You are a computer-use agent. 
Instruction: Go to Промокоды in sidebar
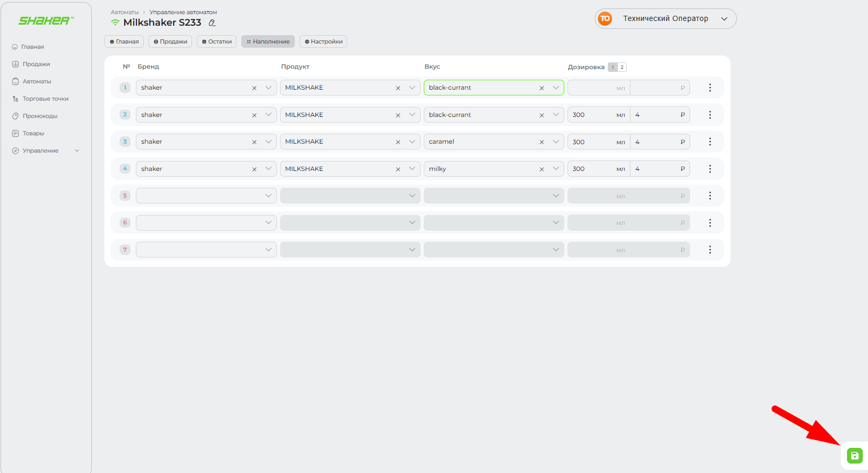(40, 116)
